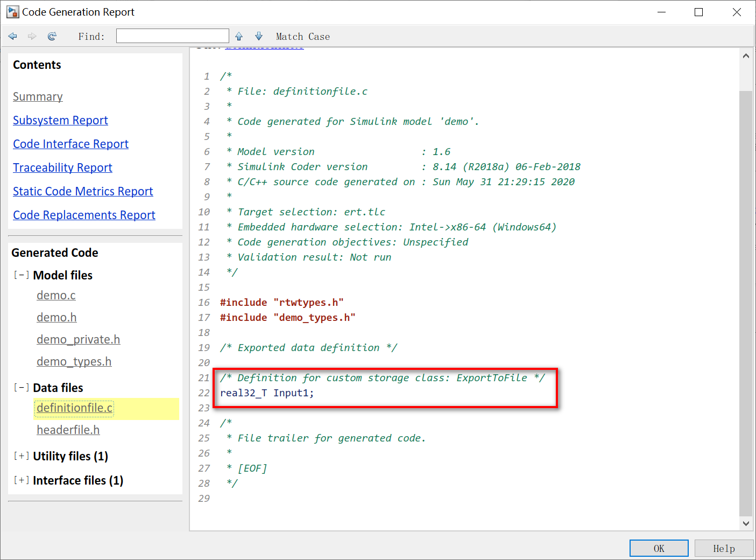
Task: Click the 'File: definitionfile.c' comment line
Action: point(297,92)
